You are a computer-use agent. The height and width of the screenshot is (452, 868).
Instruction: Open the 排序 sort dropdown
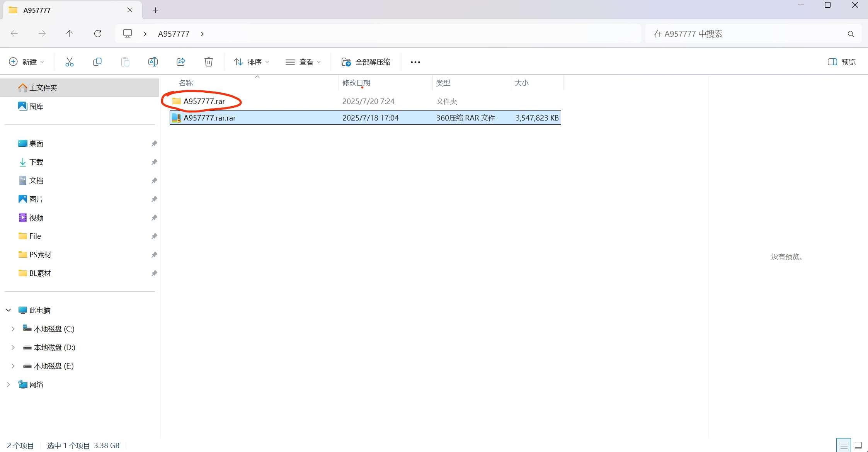[x=251, y=62]
